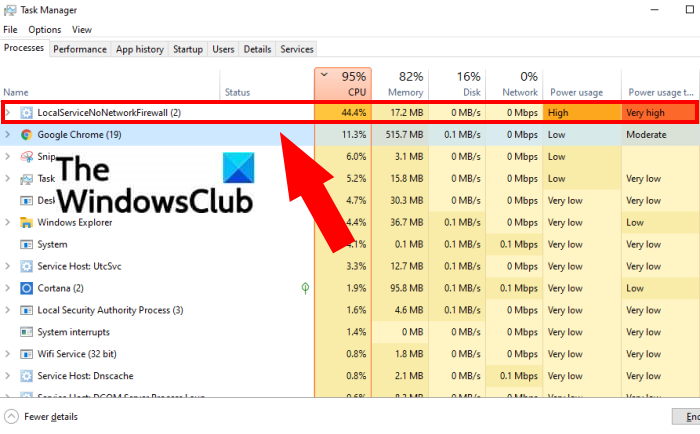Switch to the Details tab
Viewport: 700px width, 434px height.
pyautogui.click(x=257, y=49)
